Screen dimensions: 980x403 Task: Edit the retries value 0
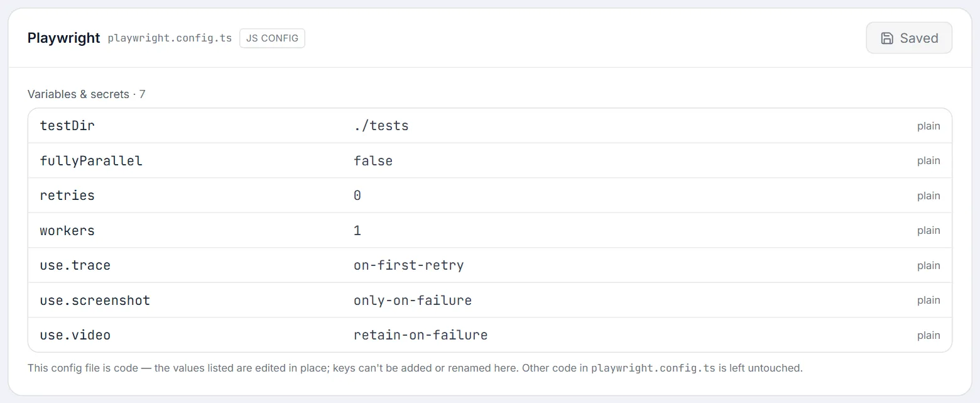pyautogui.click(x=357, y=196)
